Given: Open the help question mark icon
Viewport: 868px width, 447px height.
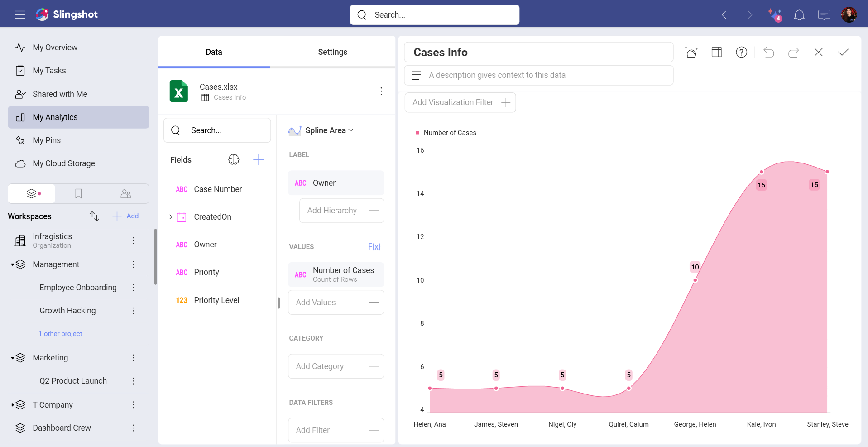Looking at the screenshot, I should click(741, 52).
